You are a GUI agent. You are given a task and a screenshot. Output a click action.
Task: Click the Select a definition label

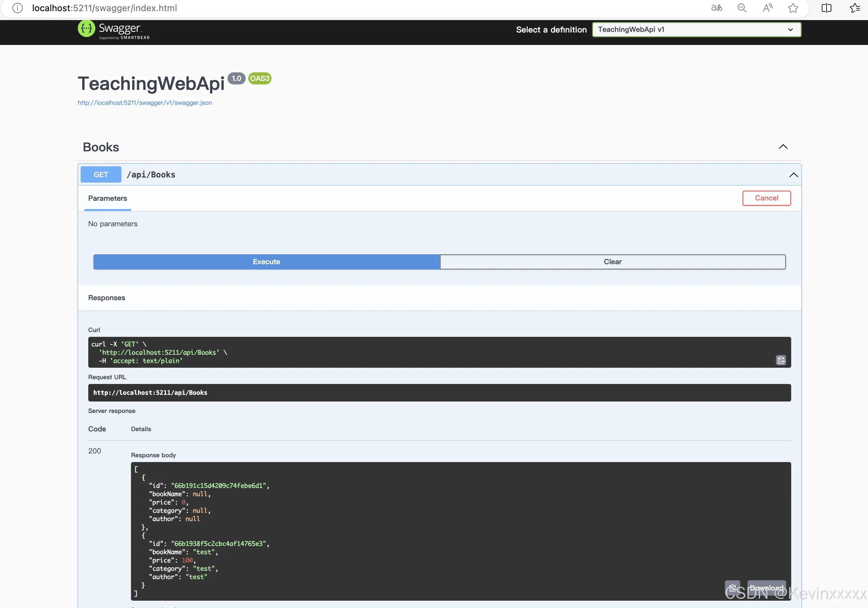(551, 30)
